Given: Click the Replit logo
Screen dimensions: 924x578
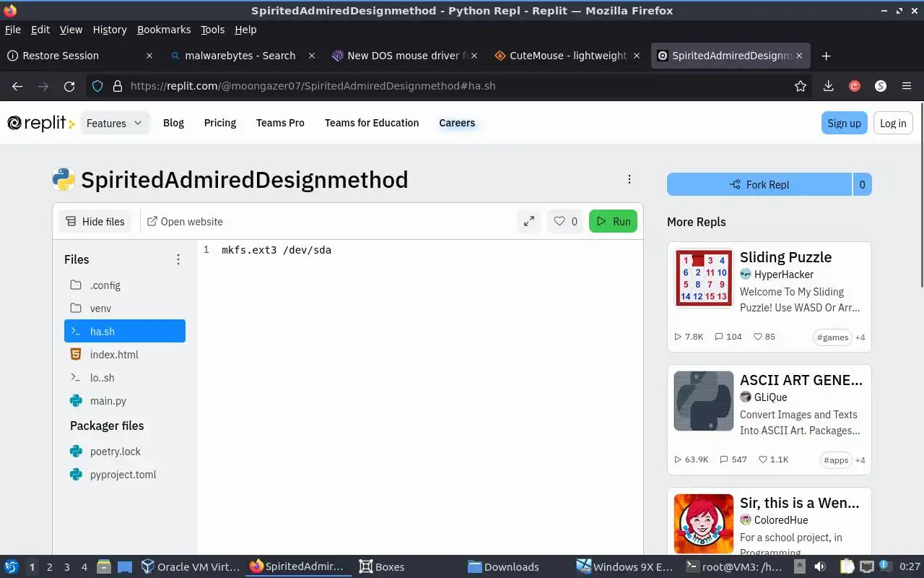Looking at the screenshot, I should pos(40,123).
